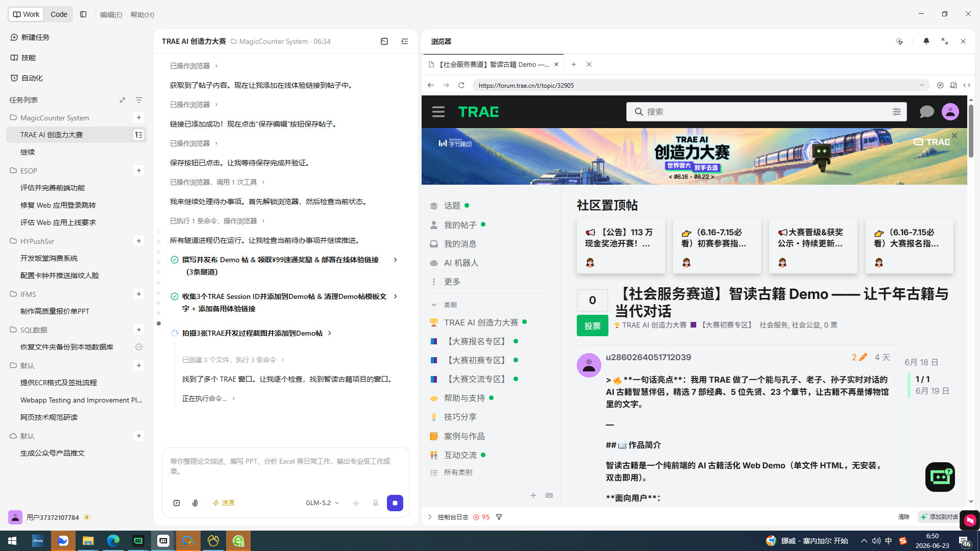Screen dimensions: 980x551
Task: Toggle the left sidebar panel icon
Action: (83, 14)
